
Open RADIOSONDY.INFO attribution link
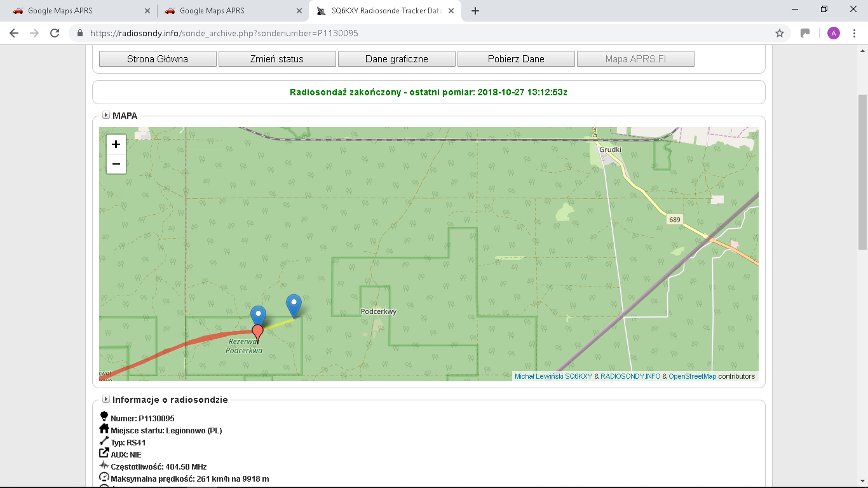[630, 376]
